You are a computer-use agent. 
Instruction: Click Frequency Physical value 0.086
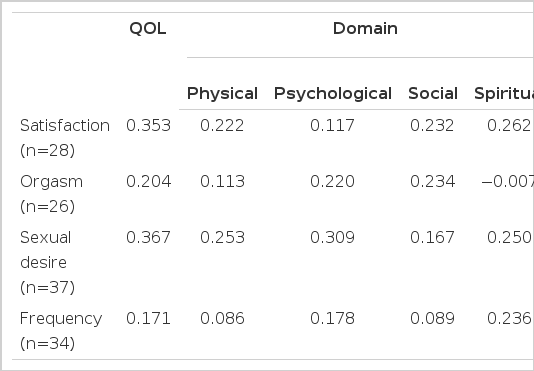point(222,318)
